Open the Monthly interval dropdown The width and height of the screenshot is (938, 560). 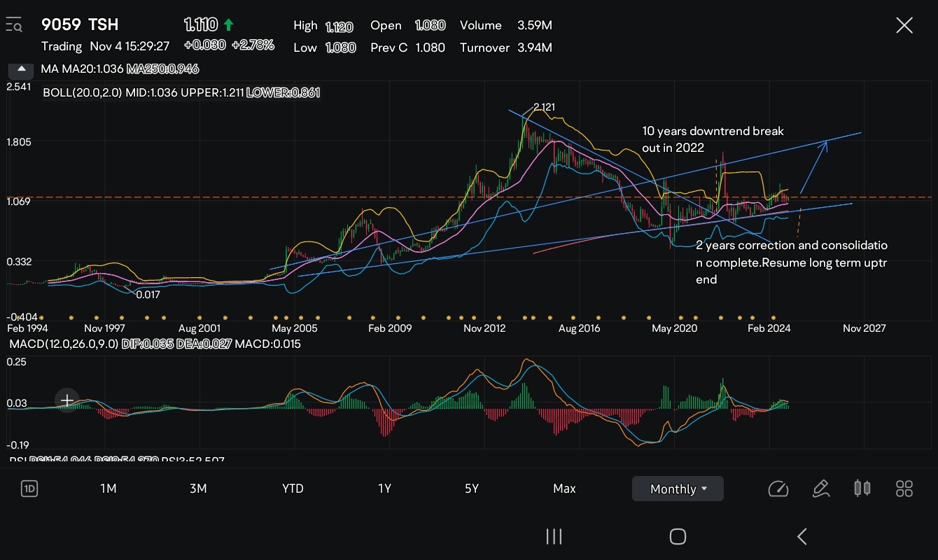pos(678,489)
